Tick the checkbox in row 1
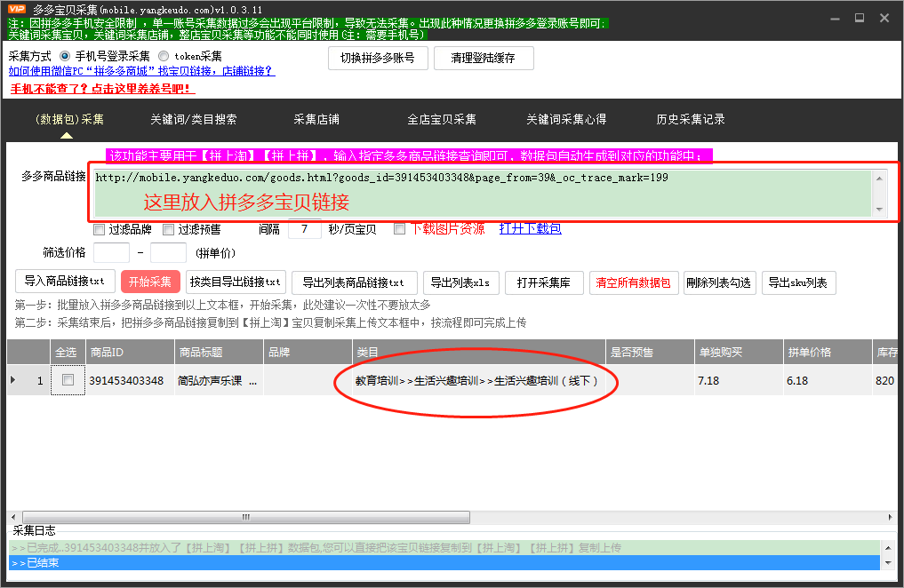This screenshot has height=588, width=904. click(68, 380)
